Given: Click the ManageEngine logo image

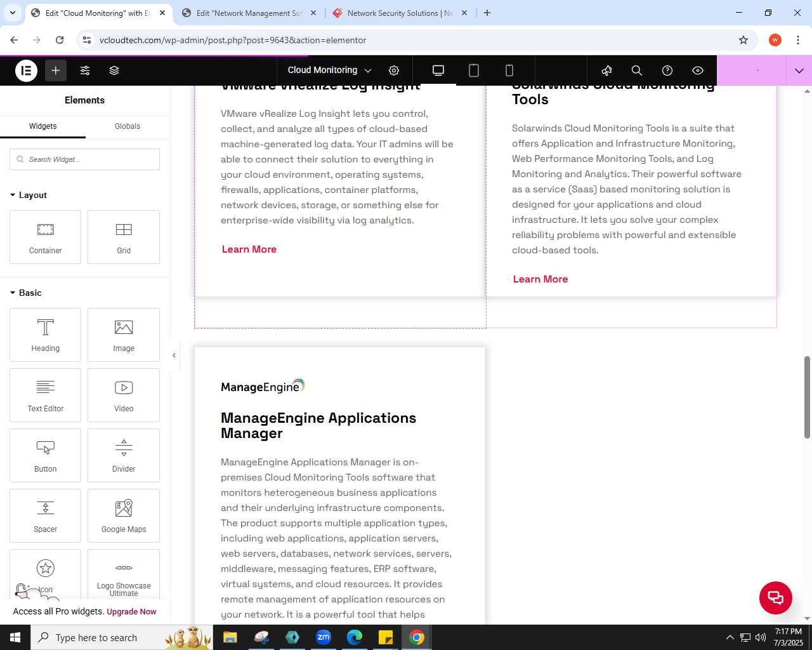Looking at the screenshot, I should click(263, 387).
